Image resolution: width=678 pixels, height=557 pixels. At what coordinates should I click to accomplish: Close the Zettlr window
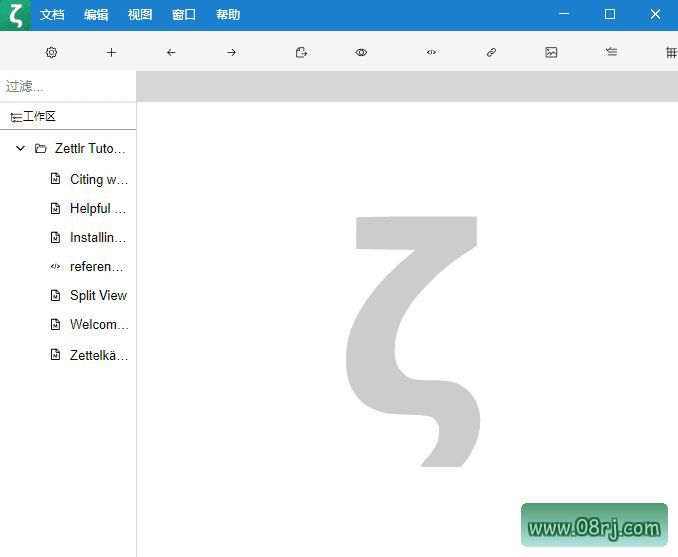[655, 14]
